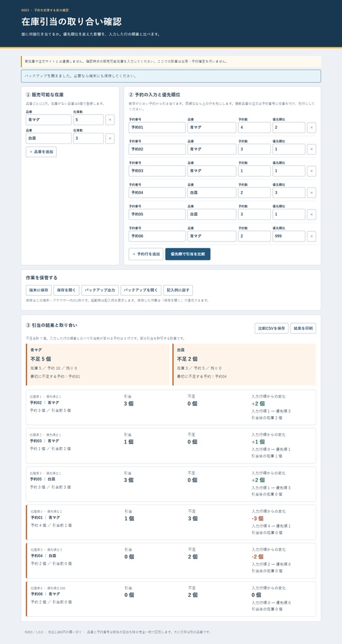The image size is (342, 644).
Task: Edit the priority field of row 予約03
Action: [x=289, y=171]
